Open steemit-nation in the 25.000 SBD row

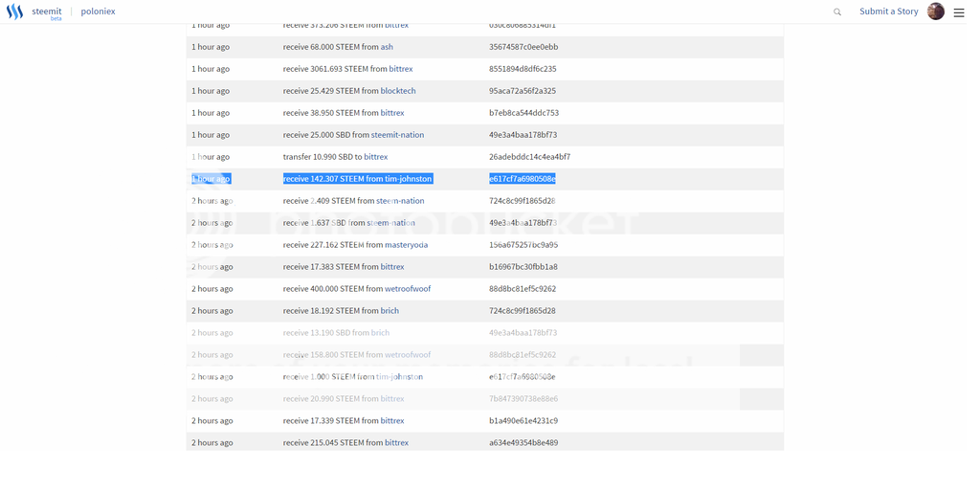click(x=397, y=135)
